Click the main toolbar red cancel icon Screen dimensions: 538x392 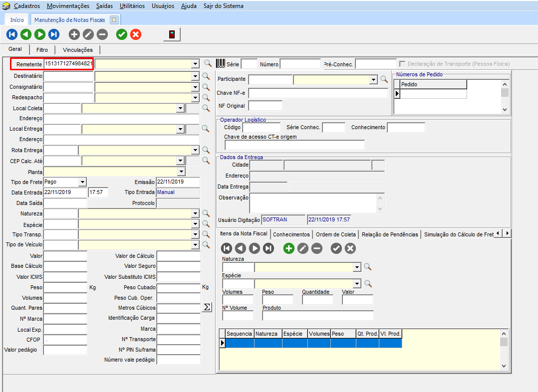pos(136,34)
